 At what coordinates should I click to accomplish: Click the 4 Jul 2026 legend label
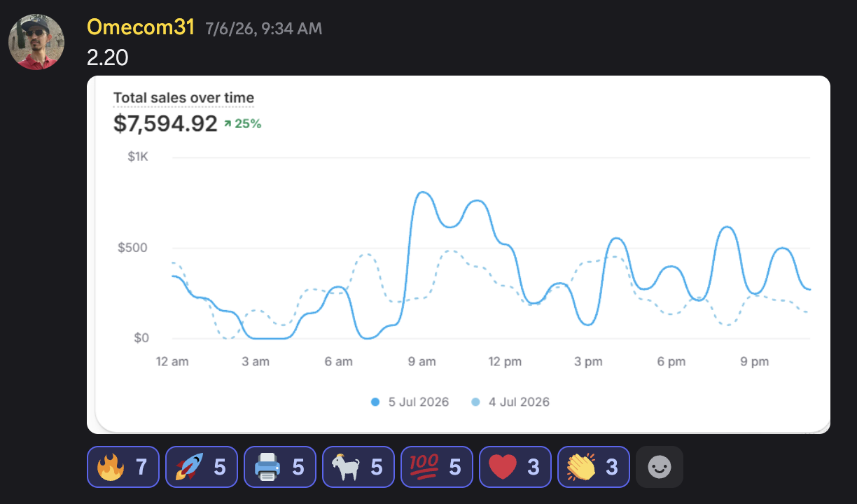[x=520, y=402]
